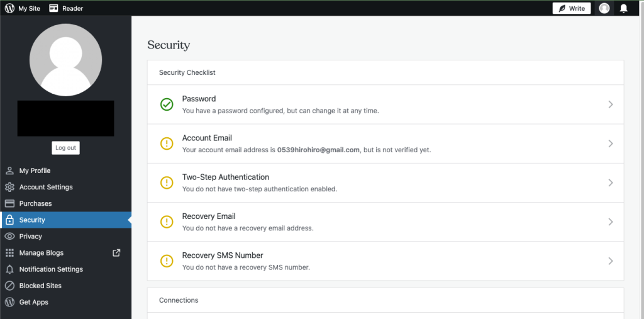Expand the Account Email row chevron

611,143
